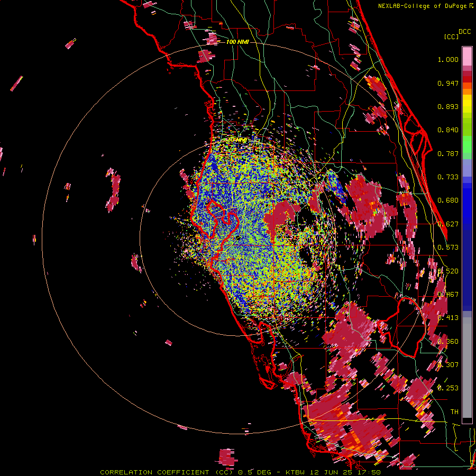Select the 0.680 scale value
476x476 pixels.
(x=448, y=200)
